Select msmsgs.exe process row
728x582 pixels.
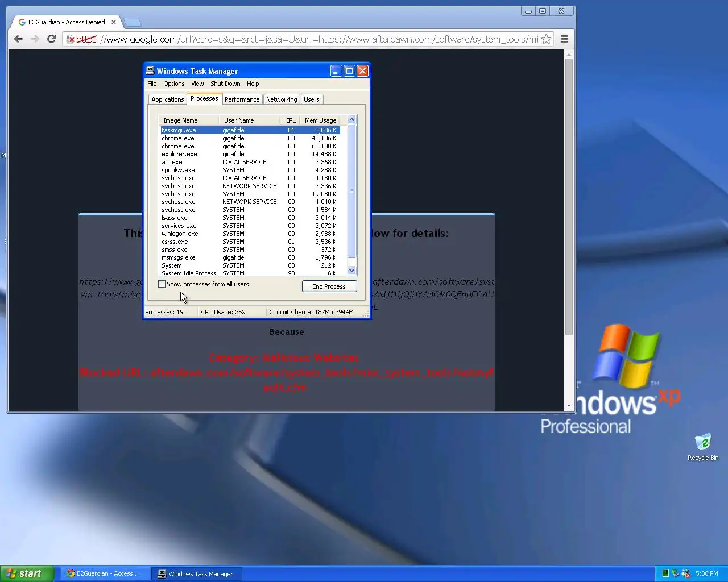(x=250, y=257)
